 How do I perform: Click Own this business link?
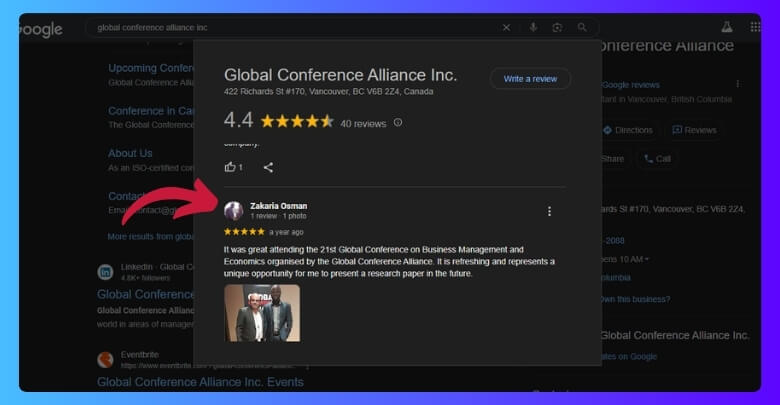(x=635, y=299)
